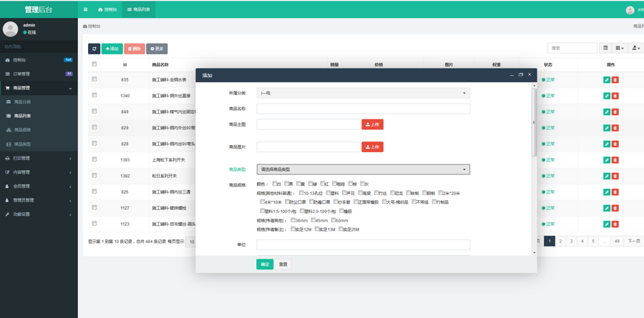Click the user avatar in the top-right header
This screenshot has height=318, width=644.
[x=630, y=10]
